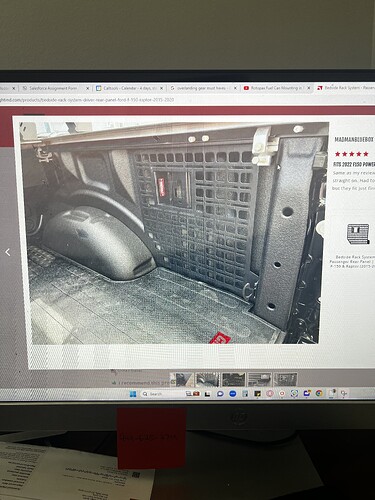Select the first review photo thumbnail
Viewport: 375px width, 500px height.
tap(182, 379)
